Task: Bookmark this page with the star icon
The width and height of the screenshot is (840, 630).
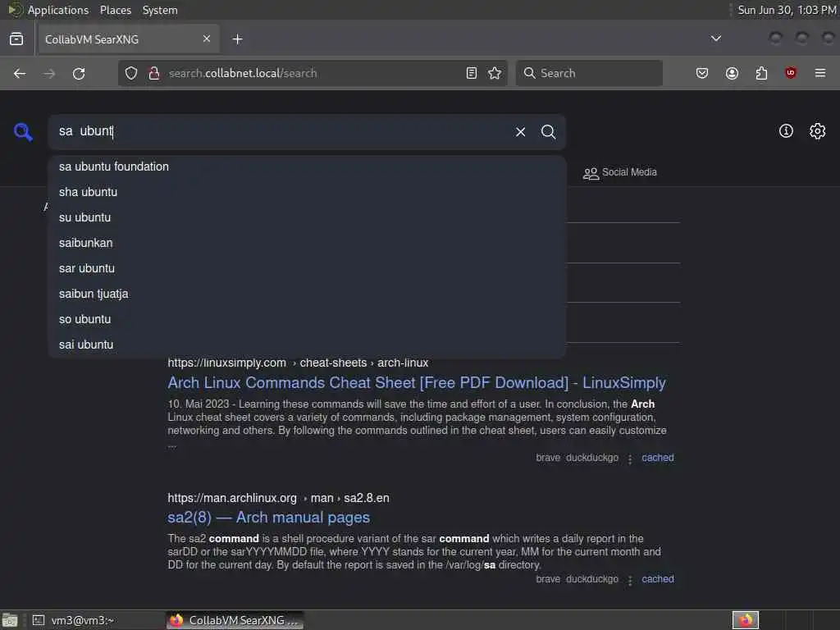Action: click(495, 73)
